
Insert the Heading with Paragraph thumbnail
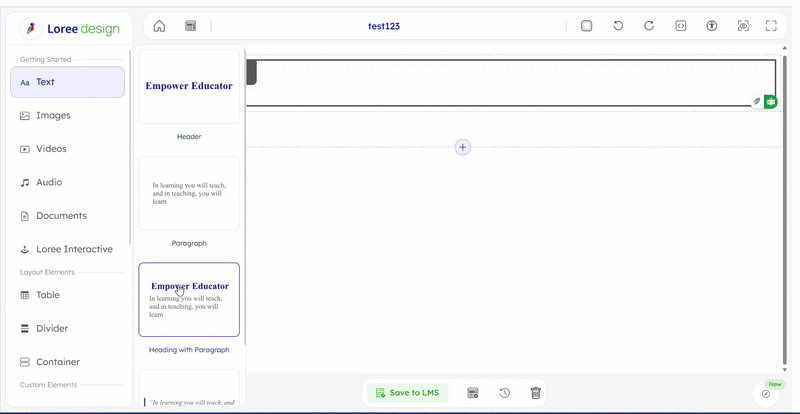(x=189, y=300)
